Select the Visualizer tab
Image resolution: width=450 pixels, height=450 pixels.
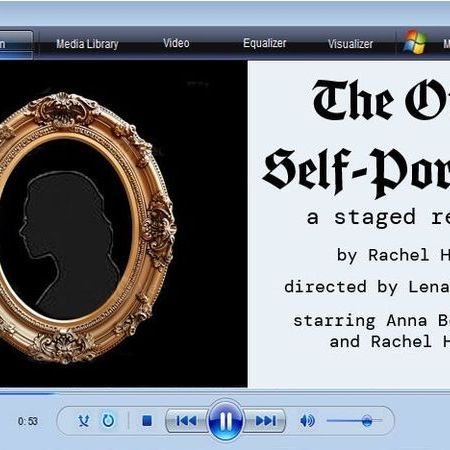coord(350,44)
